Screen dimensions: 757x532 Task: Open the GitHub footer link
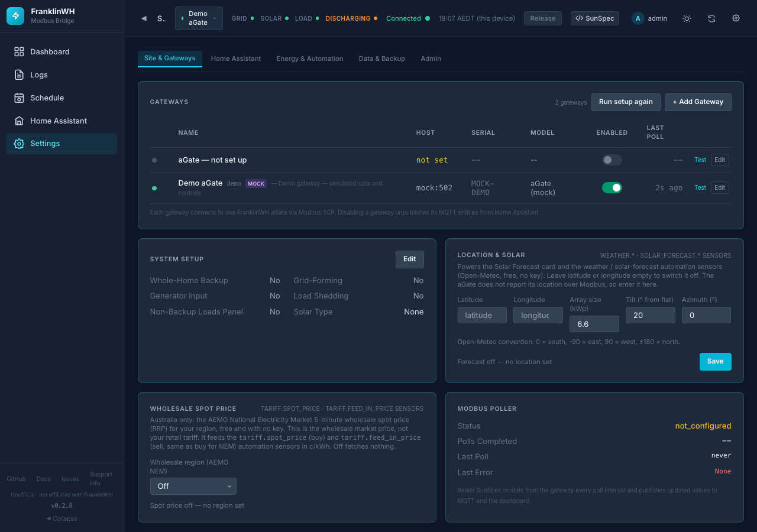pyautogui.click(x=16, y=479)
